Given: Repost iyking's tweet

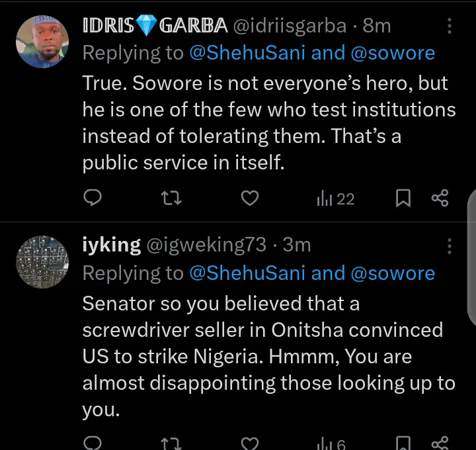Looking at the screenshot, I should tap(171, 443).
